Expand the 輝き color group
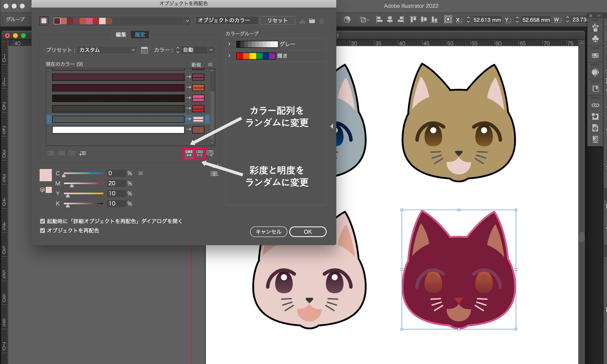 pyautogui.click(x=229, y=56)
